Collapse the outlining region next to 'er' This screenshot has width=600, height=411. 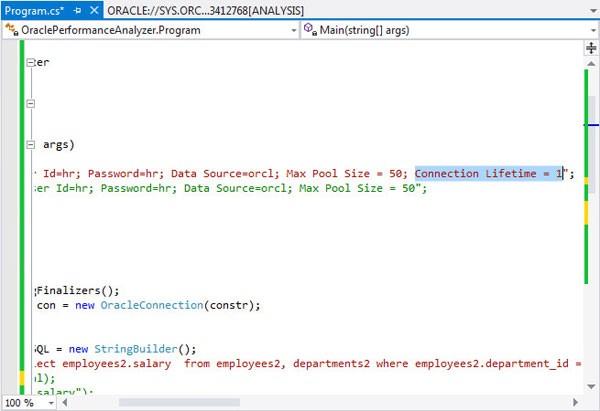pyautogui.click(x=31, y=62)
